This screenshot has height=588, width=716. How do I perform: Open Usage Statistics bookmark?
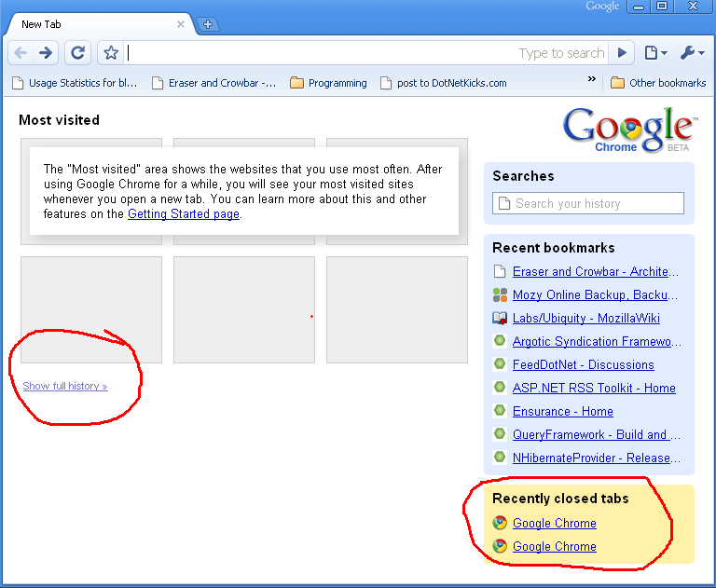75,83
